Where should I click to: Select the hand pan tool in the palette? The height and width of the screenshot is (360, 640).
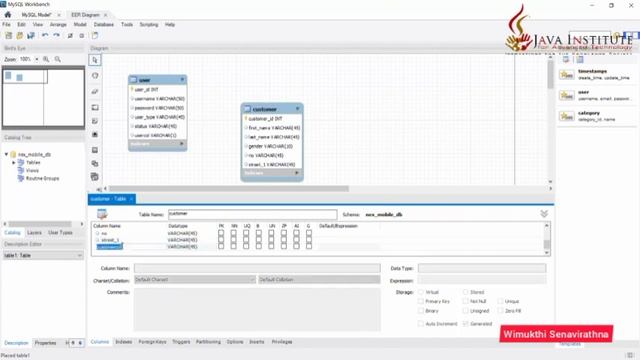(95, 76)
